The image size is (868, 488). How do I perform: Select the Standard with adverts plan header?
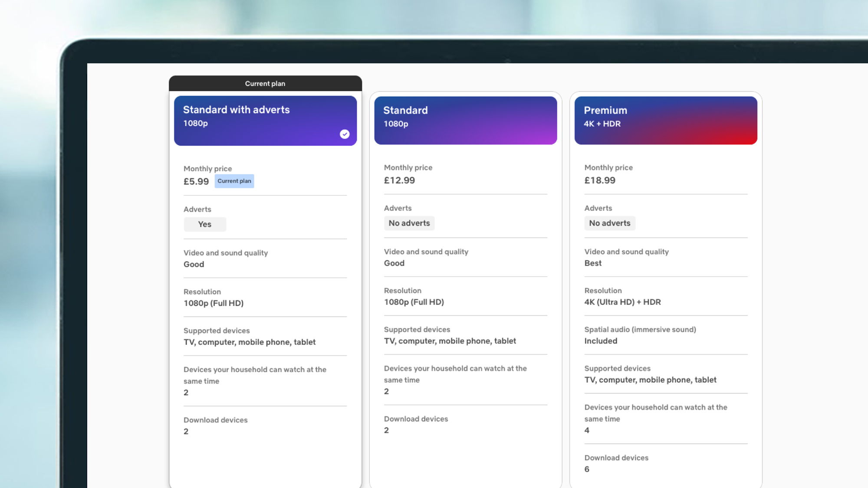pyautogui.click(x=265, y=120)
